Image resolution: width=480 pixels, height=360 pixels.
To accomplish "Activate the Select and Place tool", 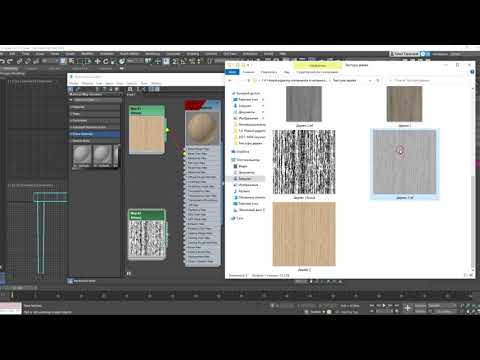I will pos(122,61).
